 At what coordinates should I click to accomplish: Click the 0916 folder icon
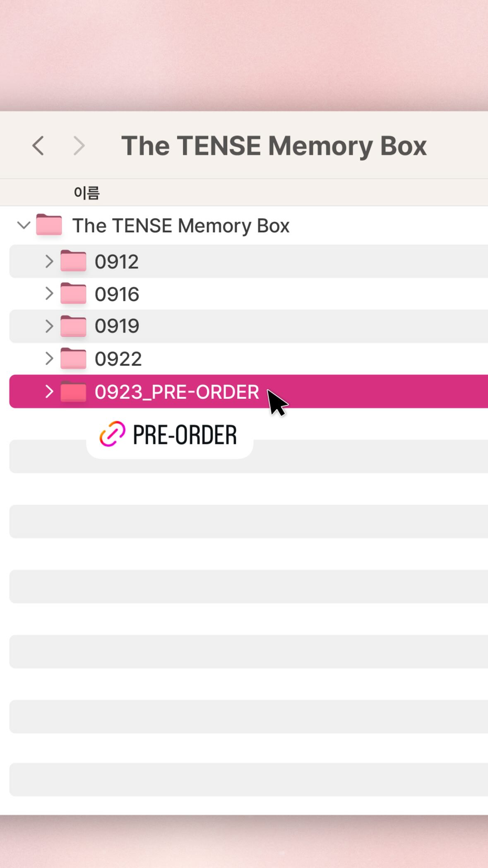(x=73, y=294)
